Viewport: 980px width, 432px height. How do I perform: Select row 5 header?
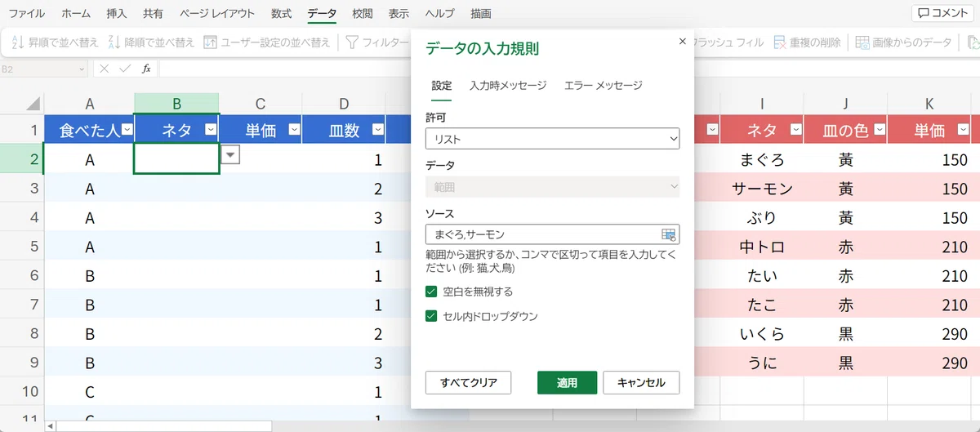[x=21, y=246]
